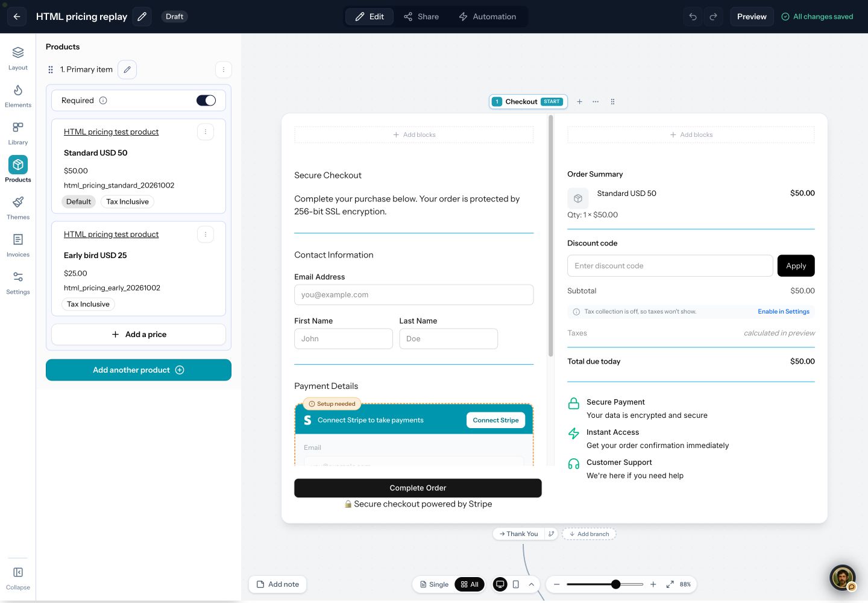Viewport: 868px width, 603px height.
Task: Click the Default tag on Standard price
Action: pyautogui.click(x=78, y=201)
